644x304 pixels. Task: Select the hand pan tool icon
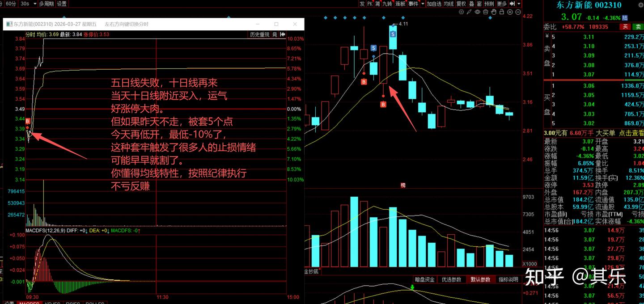click(494, 12)
